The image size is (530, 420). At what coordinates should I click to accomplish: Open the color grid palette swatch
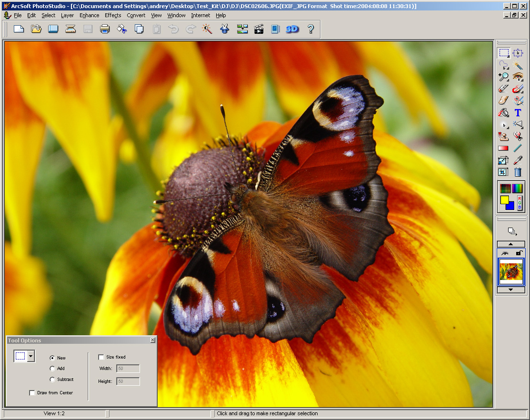coord(505,188)
